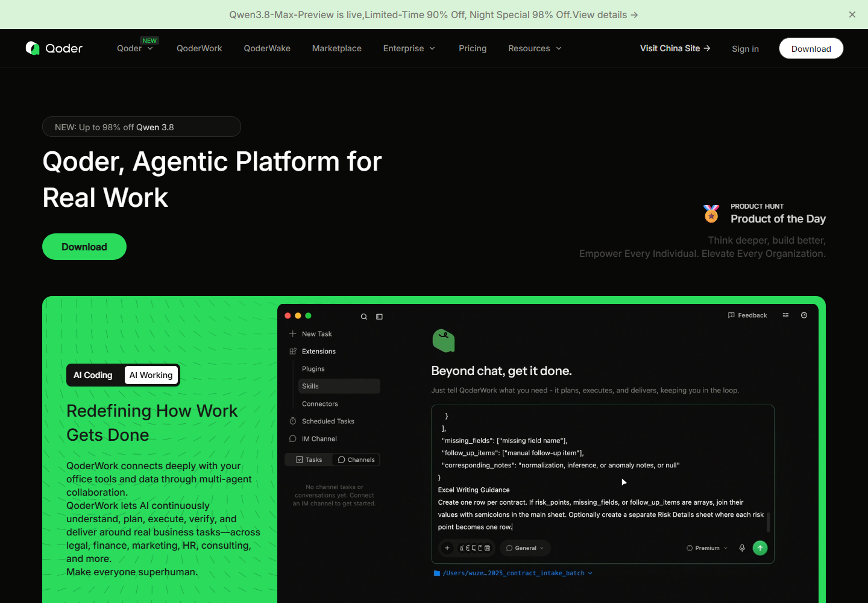Expand the Enterprise dropdown menu
Image resolution: width=868 pixels, height=603 pixels.
pyautogui.click(x=409, y=48)
